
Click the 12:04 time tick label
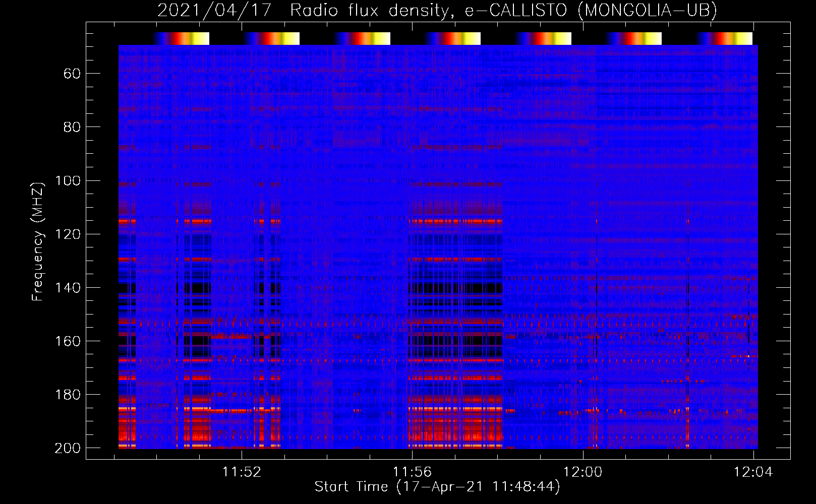(753, 472)
